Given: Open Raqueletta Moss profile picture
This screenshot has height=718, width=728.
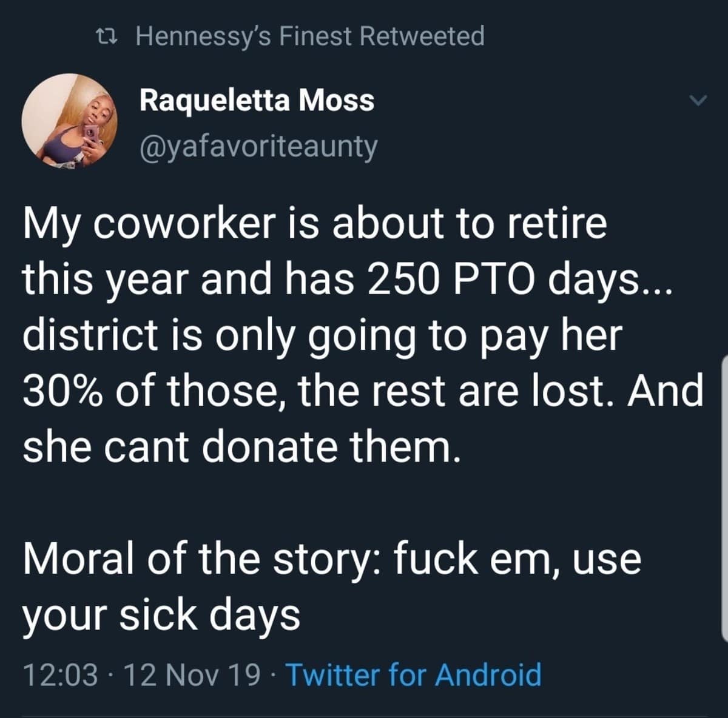Looking at the screenshot, I should 69,121.
